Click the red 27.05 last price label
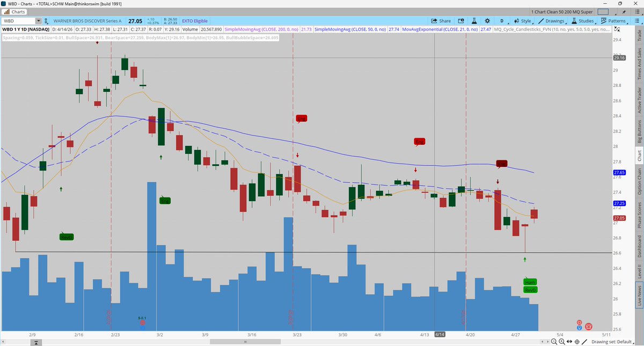Image resolution: width=644 pixels, height=346 pixels. pyautogui.click(x=619, y=219)
